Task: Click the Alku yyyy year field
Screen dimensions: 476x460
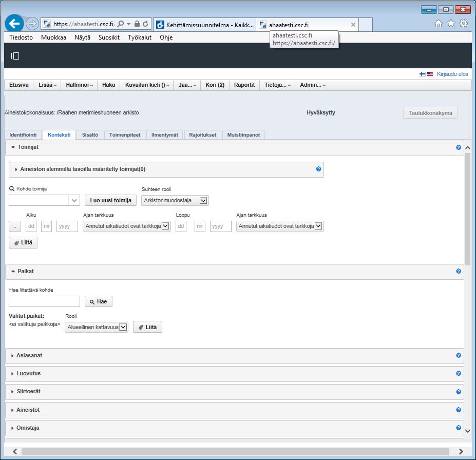Action: [x=67, y=226]
